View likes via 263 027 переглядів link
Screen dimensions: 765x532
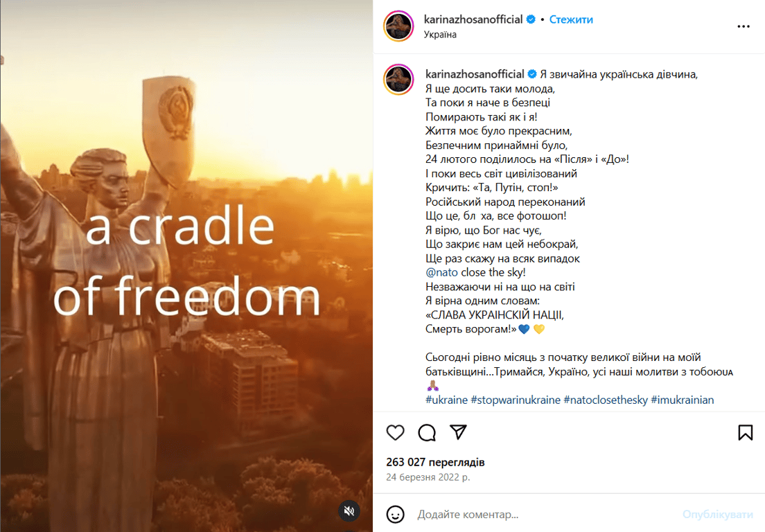437,462
